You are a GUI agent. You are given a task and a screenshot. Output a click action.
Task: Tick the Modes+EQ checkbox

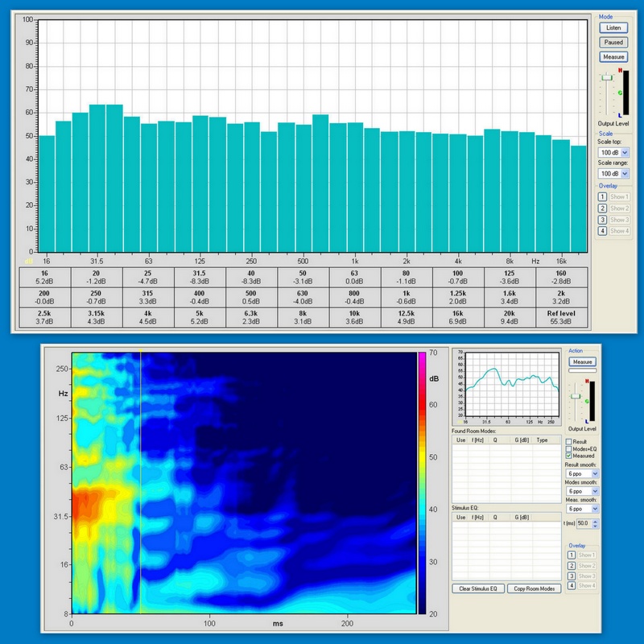pyautogui.click(x=570, y=448)
